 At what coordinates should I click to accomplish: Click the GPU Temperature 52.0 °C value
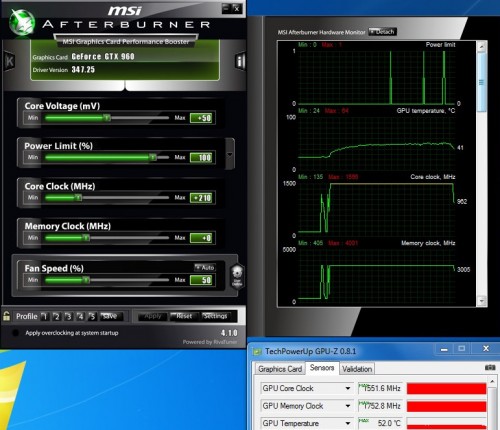[380, 423]
